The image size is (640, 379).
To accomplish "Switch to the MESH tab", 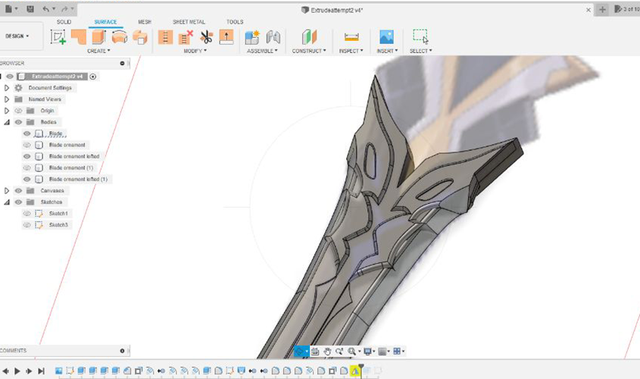I will coord(144,22).
